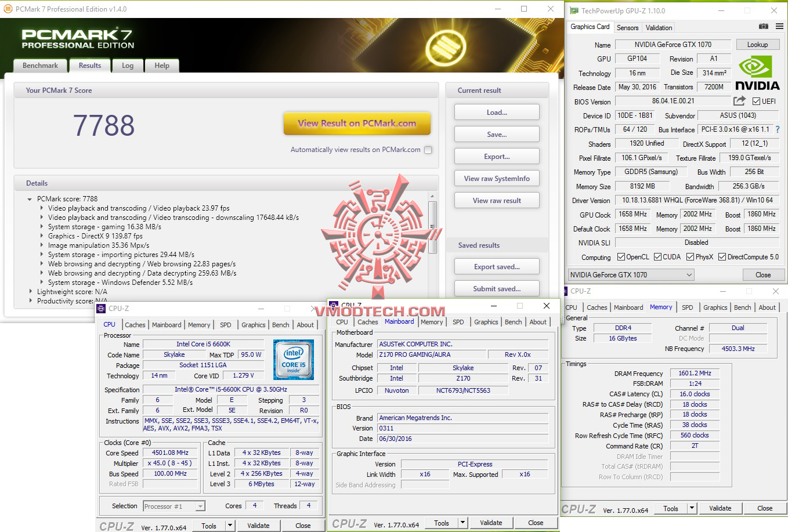
Task: Click Submit saved in PCMark 7
Action: [496, 288]
